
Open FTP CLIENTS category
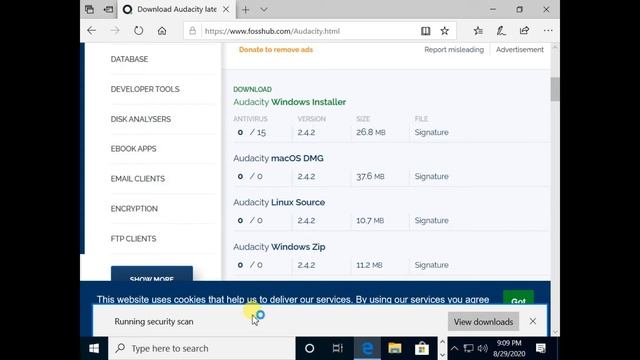pos(133,239)
